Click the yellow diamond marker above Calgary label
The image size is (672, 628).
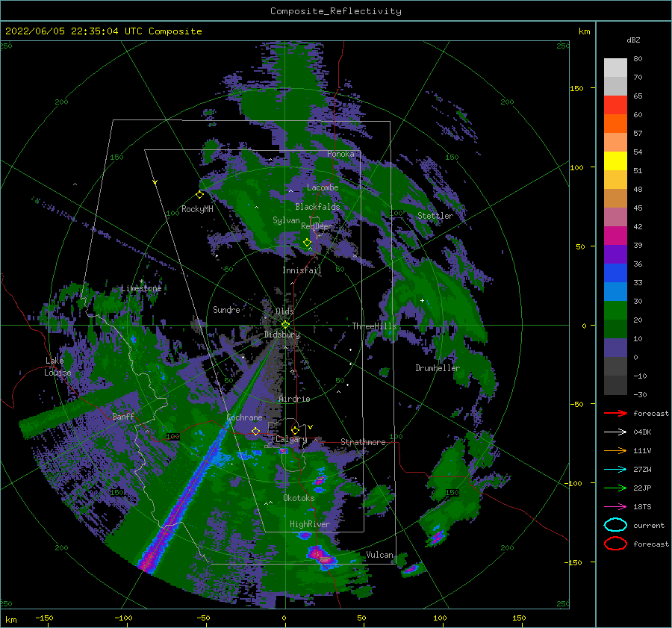[295, 430]
